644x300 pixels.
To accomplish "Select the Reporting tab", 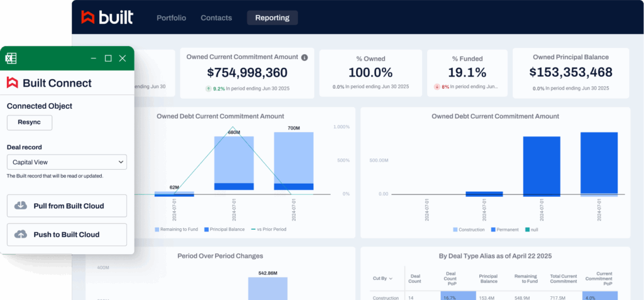I will [272, 18].
